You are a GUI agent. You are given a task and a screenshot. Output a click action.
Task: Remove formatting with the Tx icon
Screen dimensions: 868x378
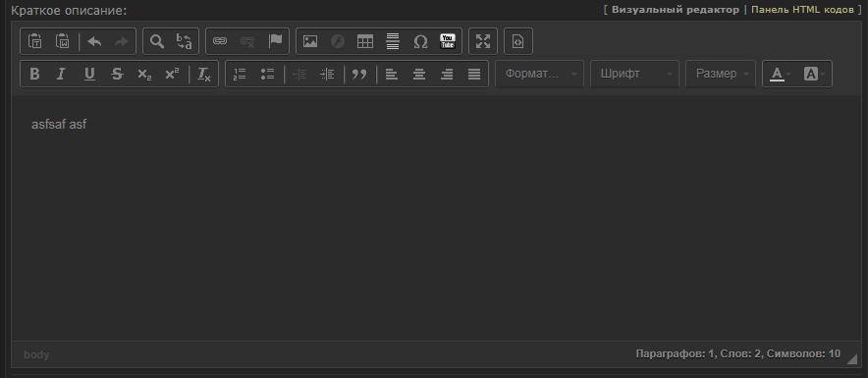[203, 74]
